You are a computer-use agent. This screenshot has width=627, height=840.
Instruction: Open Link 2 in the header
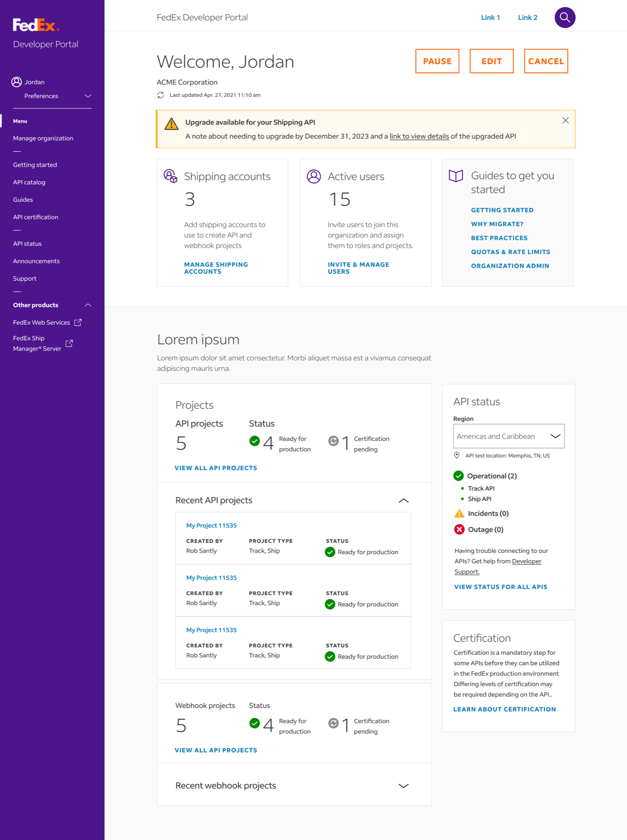point(527,18)
